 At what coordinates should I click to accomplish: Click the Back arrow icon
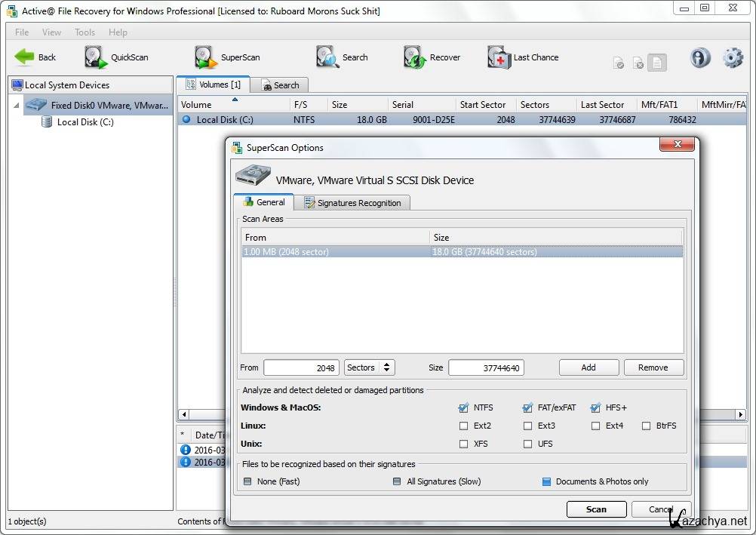25,57
